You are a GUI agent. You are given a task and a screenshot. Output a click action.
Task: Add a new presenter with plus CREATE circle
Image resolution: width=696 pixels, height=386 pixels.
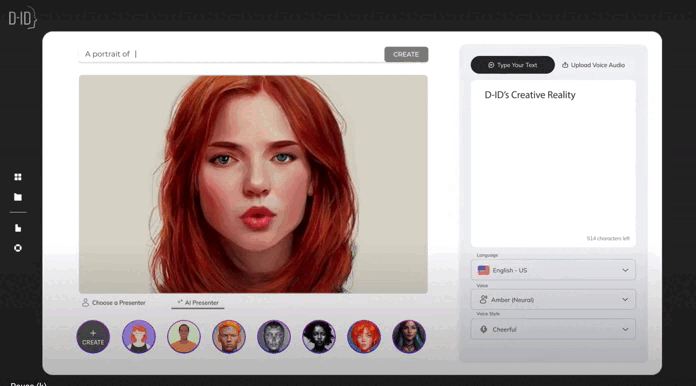click(93, 337)
